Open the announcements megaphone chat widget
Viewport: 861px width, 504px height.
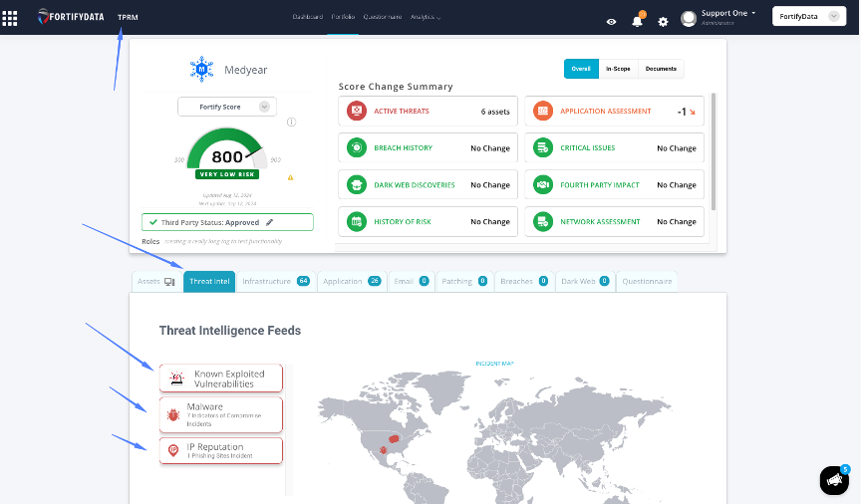pos(834,480)
